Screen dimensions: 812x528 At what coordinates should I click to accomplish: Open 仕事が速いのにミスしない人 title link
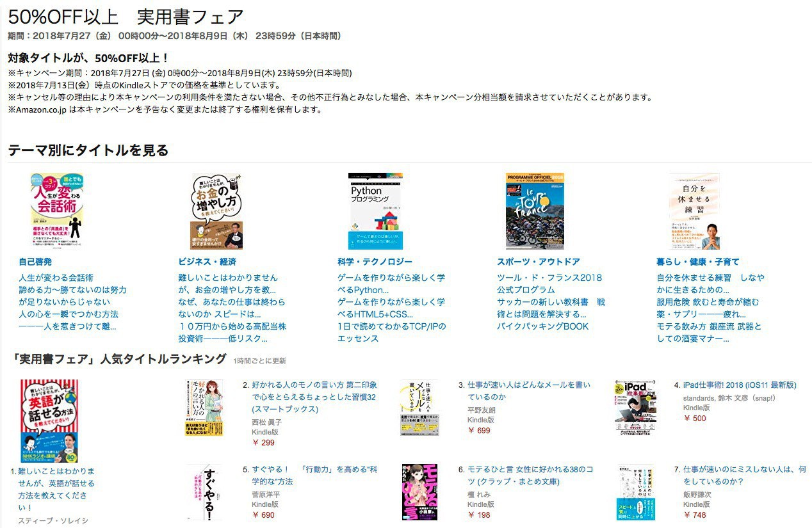(745, 475)
